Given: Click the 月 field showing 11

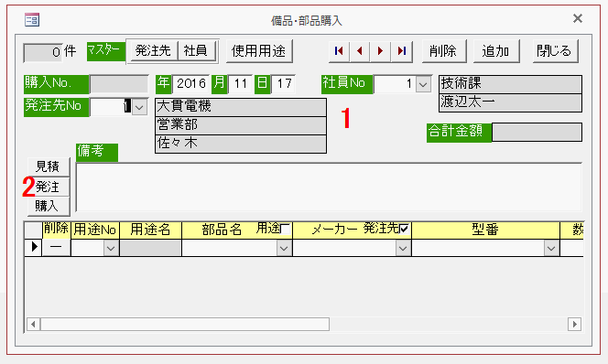Looking at the screenshot, I should point(241,83).
